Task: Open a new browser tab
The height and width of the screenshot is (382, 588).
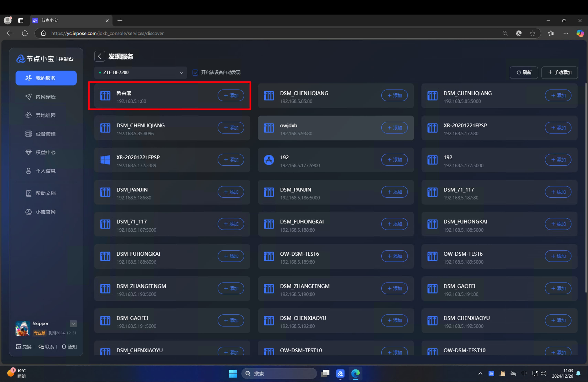Action: (120, 20)
